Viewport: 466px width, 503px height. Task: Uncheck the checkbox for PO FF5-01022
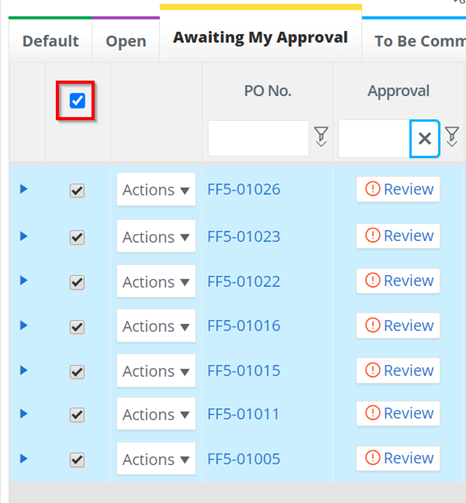(x=77, y=283)
